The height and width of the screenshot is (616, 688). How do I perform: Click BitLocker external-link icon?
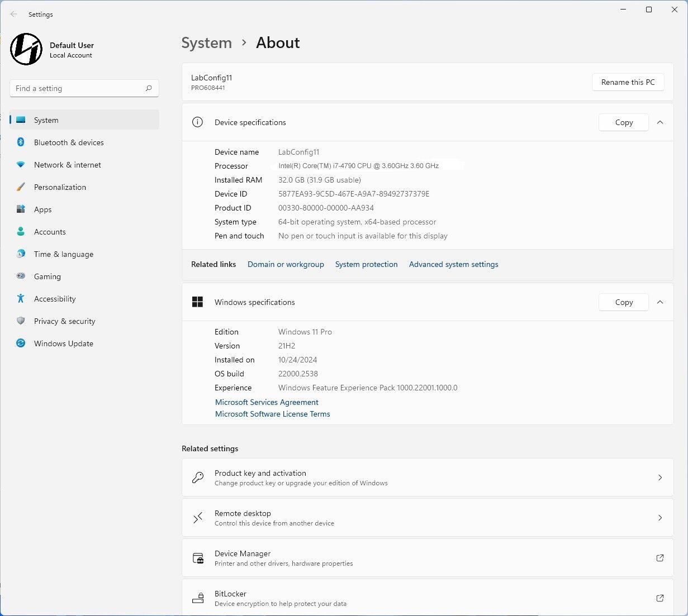660,598
